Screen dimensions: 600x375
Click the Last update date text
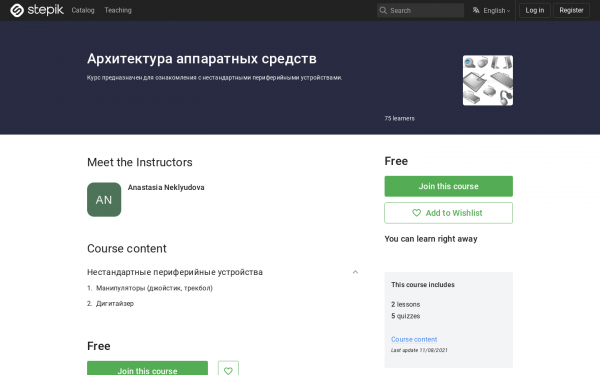419,350
